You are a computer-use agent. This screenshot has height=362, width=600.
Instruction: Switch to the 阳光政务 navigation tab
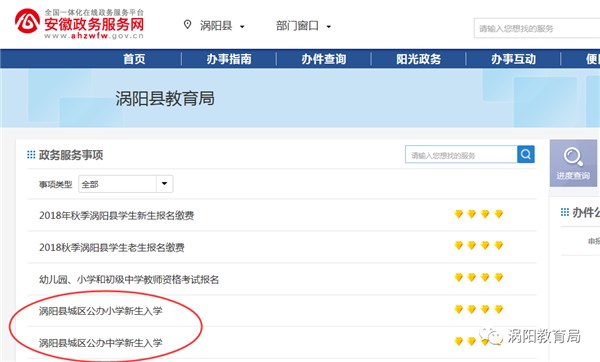[419, 59]
